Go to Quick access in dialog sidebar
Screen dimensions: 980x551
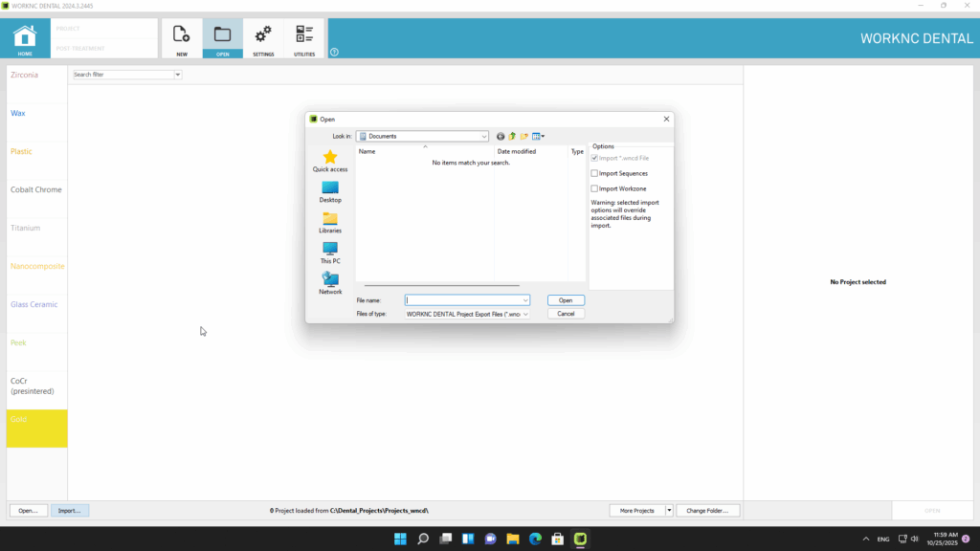pos(330,161)
